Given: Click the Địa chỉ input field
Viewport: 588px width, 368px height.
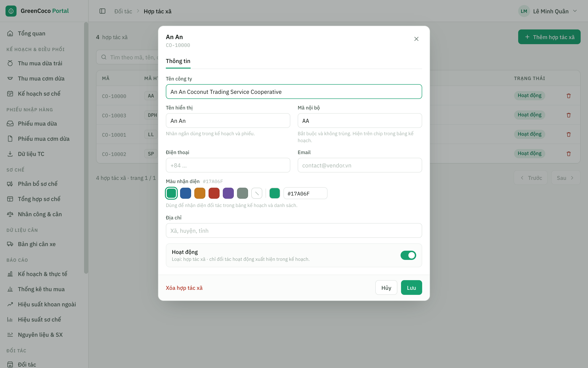Looking at the screenshot, I should (294, 230).
